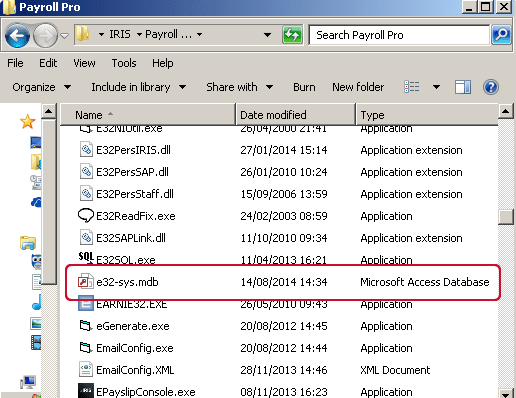
Task: Open the recent pages dropdown beside Forward
Action: tap(64, 35)
